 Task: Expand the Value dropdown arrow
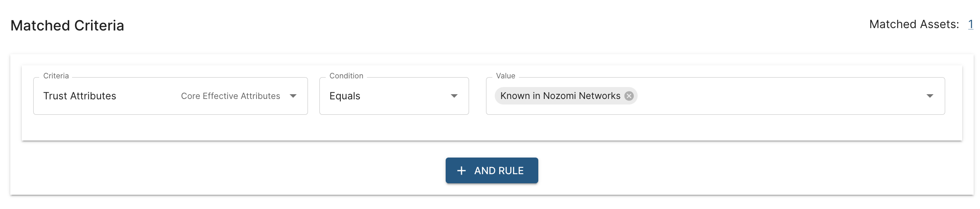[930, 96]
